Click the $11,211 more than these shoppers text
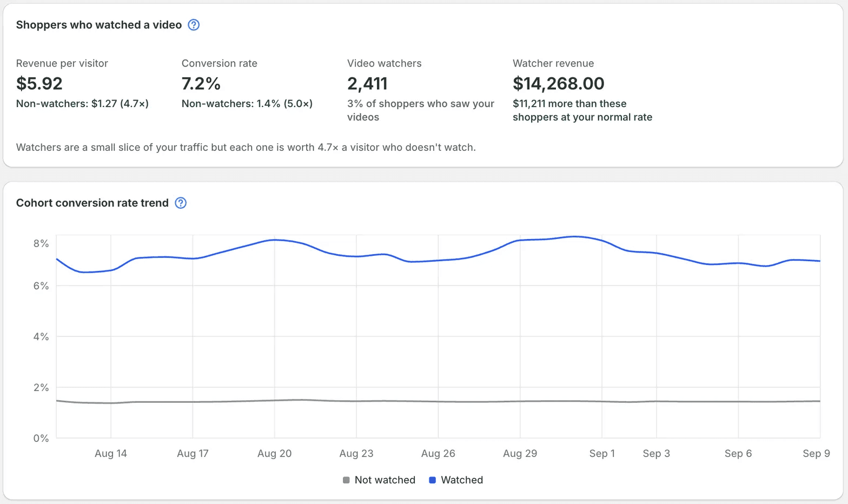This screenshot has height=504, width=848. [582, 110]
